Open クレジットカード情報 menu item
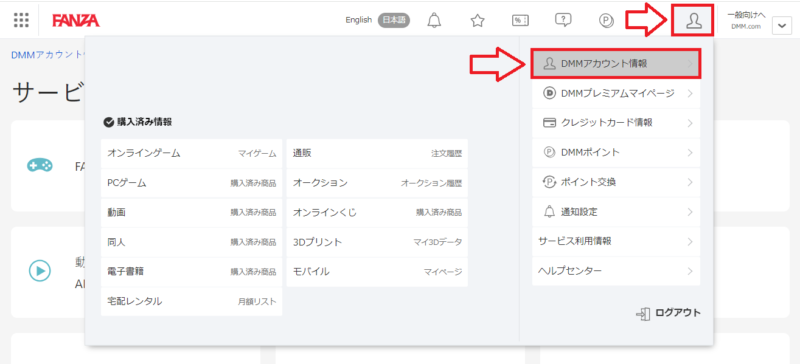This screenshot has height=364, width=800. click(x=616, y=123)
